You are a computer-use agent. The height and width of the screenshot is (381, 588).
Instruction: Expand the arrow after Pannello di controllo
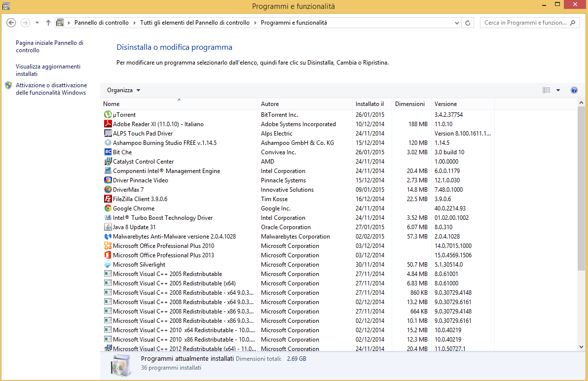[134, 23]
